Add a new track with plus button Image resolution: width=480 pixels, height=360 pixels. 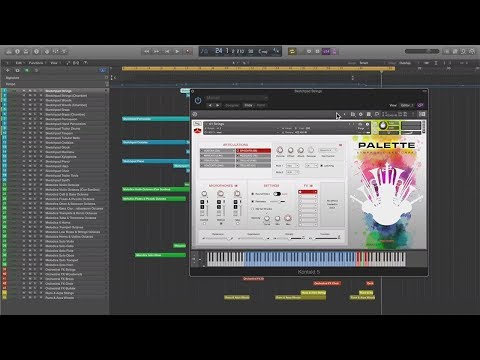(8, 70)
